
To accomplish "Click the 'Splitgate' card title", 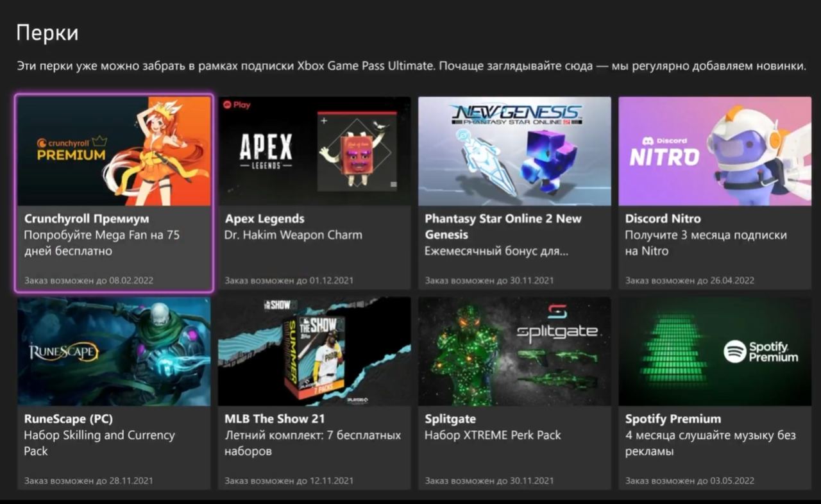I will pos(450,419).
